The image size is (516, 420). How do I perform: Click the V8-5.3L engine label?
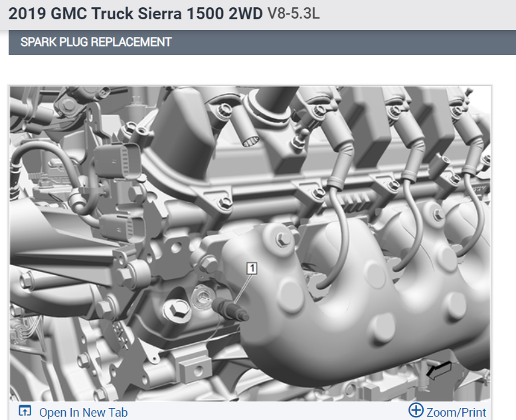coord(294,14)
